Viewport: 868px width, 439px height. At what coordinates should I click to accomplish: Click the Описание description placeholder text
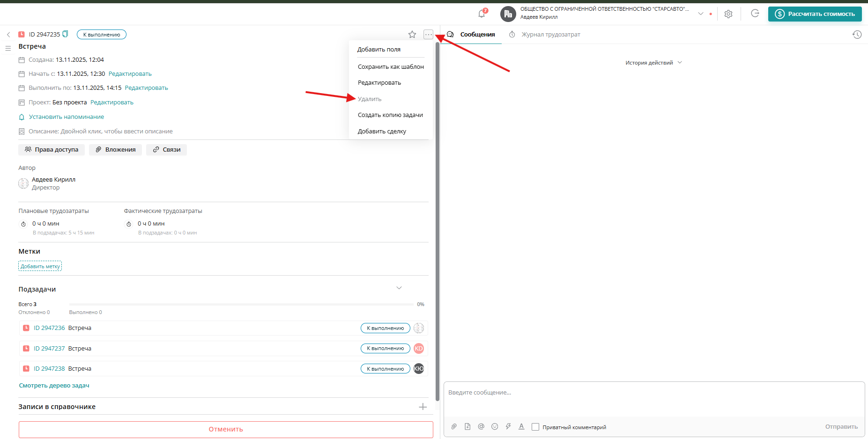pos(117,132)
